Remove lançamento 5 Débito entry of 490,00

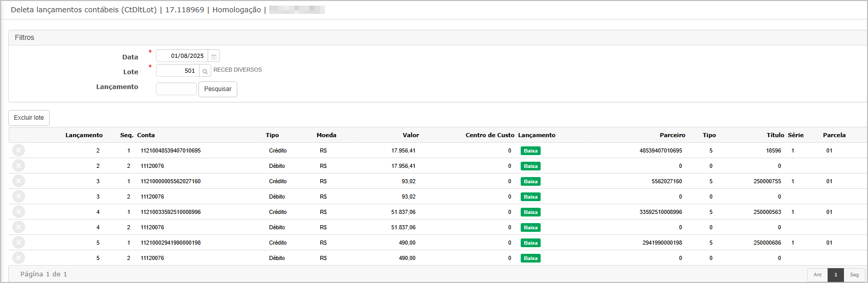[x=18, y=258]
